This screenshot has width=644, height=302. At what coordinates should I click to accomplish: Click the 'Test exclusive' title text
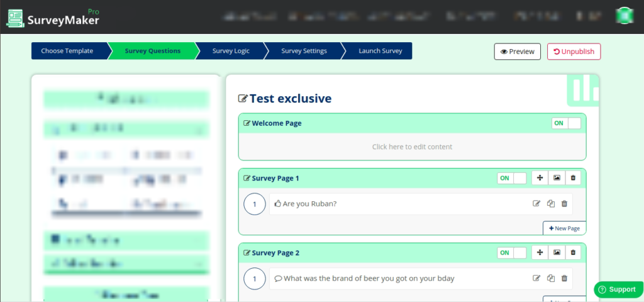point(291,99)
